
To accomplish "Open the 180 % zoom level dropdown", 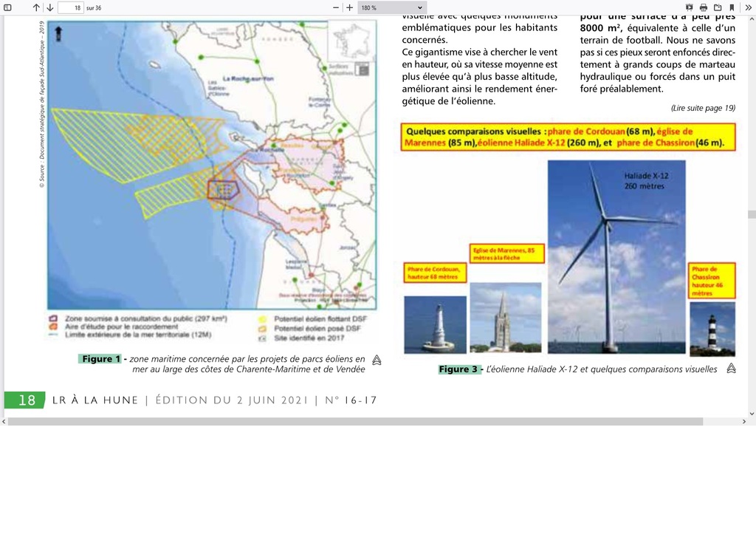I will 392,7.
